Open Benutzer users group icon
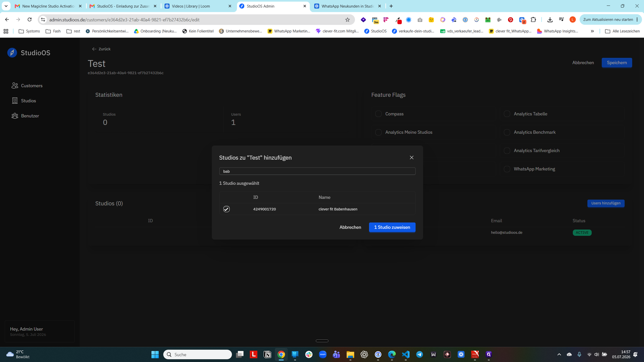Viewport: 644px width, 362px height. pyautogui.click(x=15, y=116)
